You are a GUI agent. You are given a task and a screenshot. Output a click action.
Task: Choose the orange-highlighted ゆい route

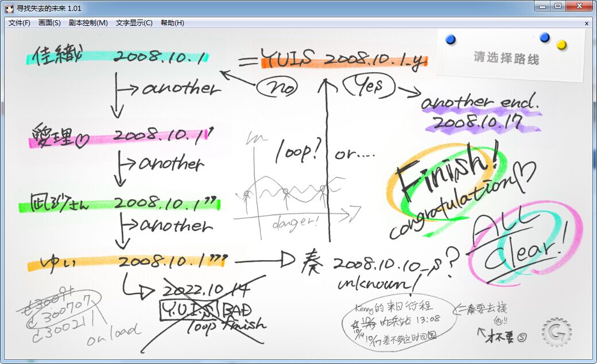(x=127, y=262)
